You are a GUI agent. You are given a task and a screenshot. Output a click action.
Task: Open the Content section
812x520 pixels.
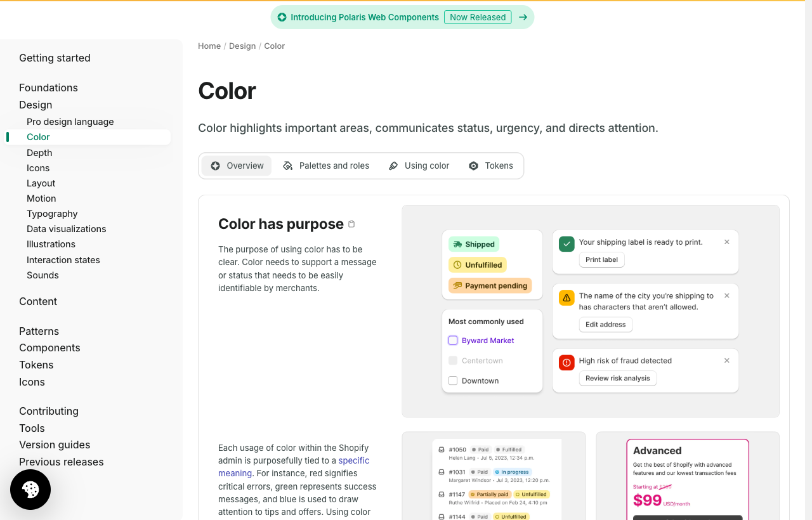pyautogui.click(x=38, y=301)
